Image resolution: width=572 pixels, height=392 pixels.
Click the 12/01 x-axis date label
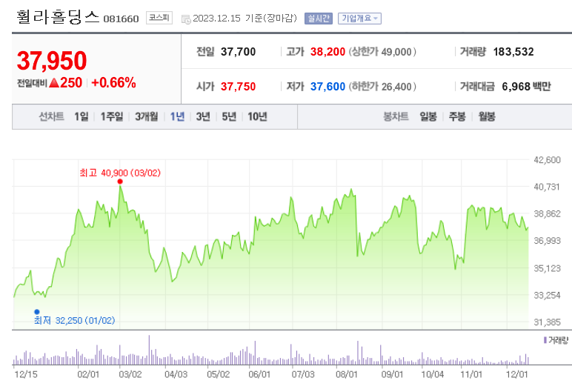516,374
